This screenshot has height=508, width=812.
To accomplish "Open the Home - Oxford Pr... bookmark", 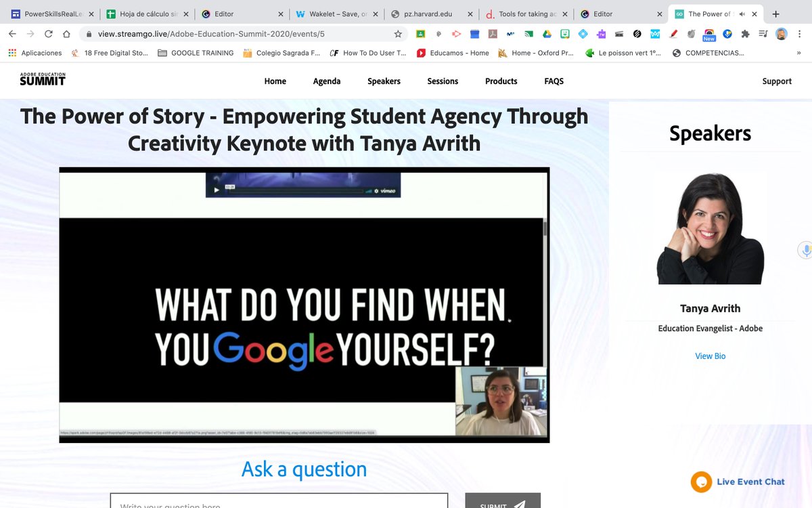I will point(536,53).
